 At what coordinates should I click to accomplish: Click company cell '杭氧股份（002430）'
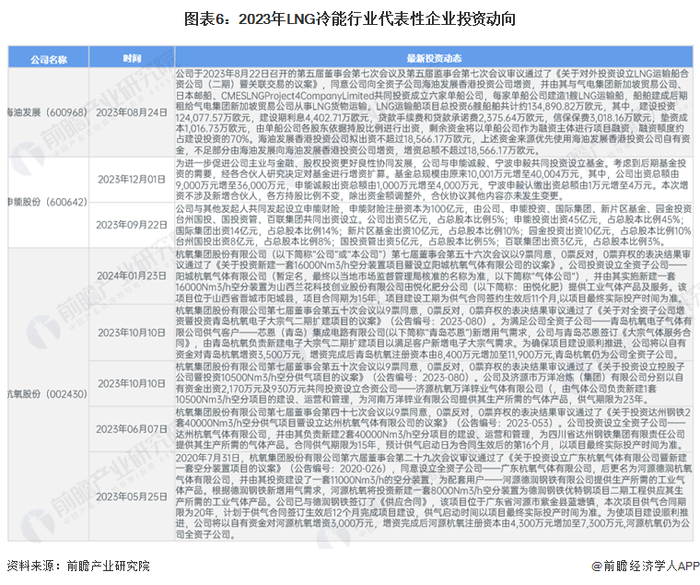pos(48,394)
